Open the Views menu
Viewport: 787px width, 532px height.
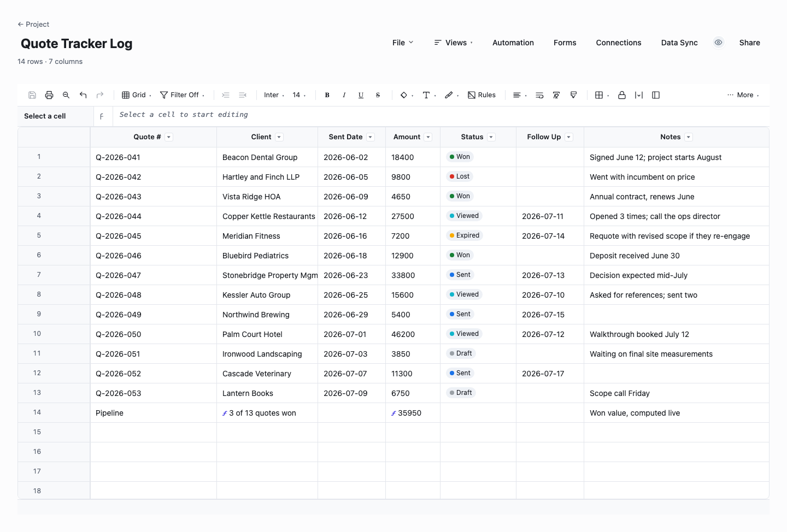tap(454, 43)
